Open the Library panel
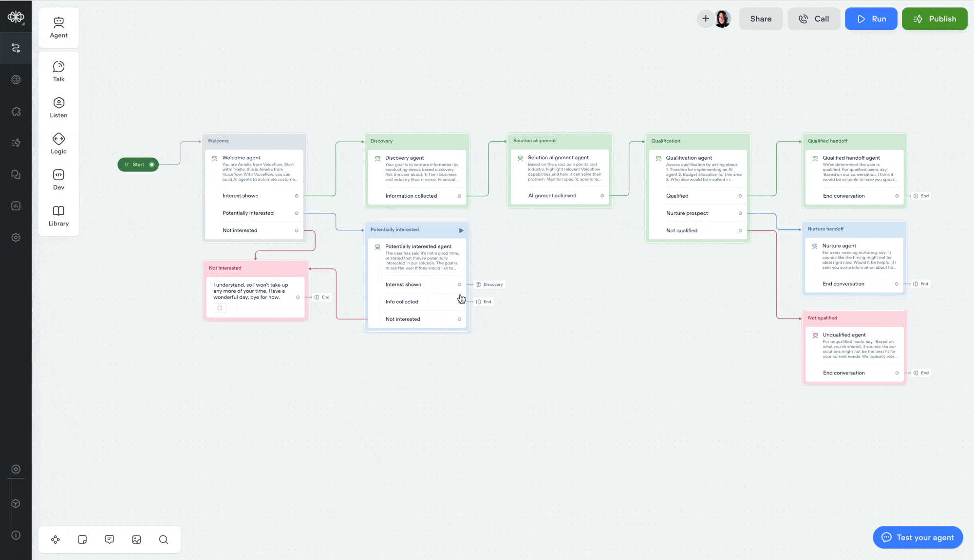This screenshot has width=974, height=560. tap(58, 216)
